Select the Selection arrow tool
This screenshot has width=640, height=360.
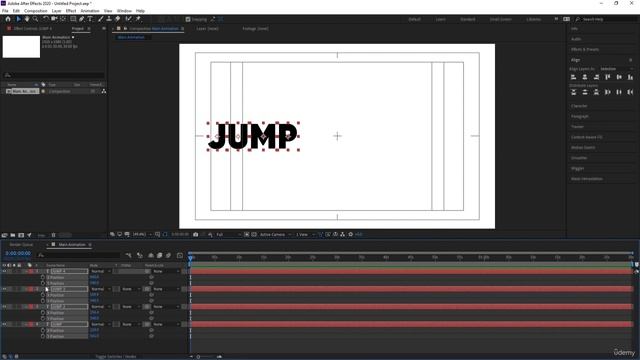click(x=18, y=19)
